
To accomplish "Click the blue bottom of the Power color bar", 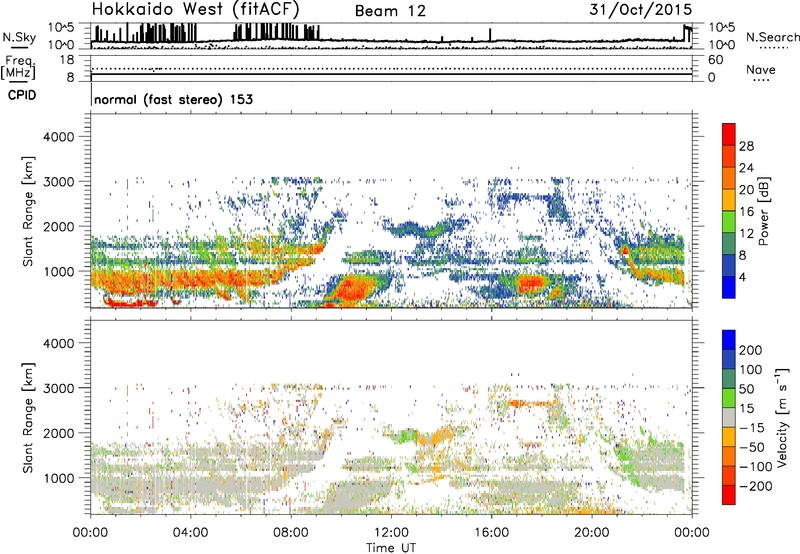I will click(x=729, y=287).
